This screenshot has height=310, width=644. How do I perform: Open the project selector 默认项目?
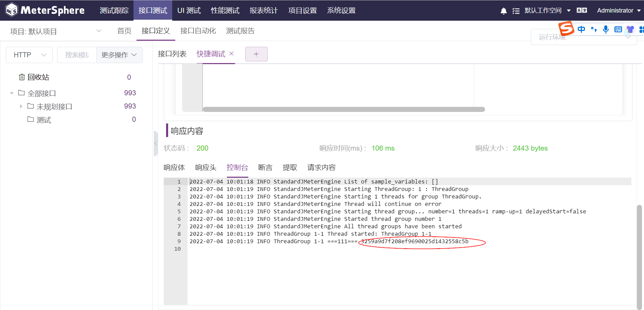[56, 31]
